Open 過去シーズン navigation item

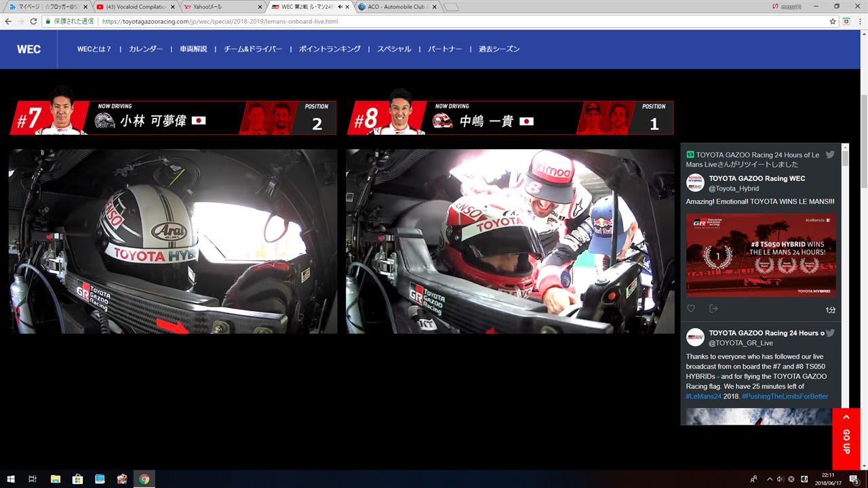499,49
